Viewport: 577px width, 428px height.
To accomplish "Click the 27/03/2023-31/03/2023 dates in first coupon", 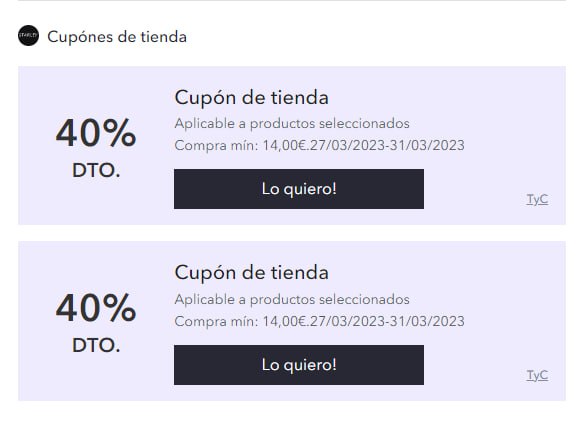I will click(387, 145).
